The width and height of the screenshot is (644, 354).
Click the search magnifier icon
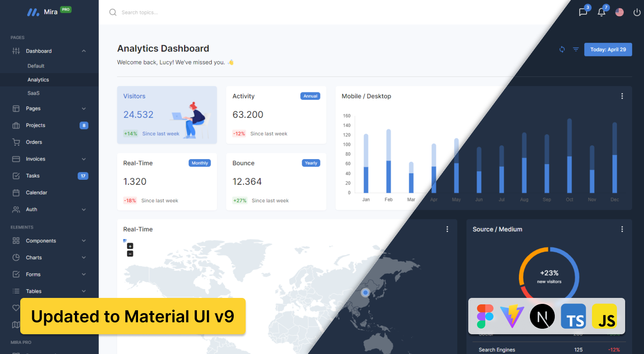tap(113, 12)
